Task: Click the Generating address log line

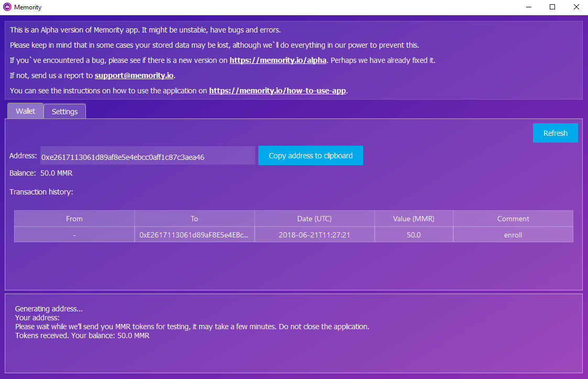Action: tap(49, 309)
